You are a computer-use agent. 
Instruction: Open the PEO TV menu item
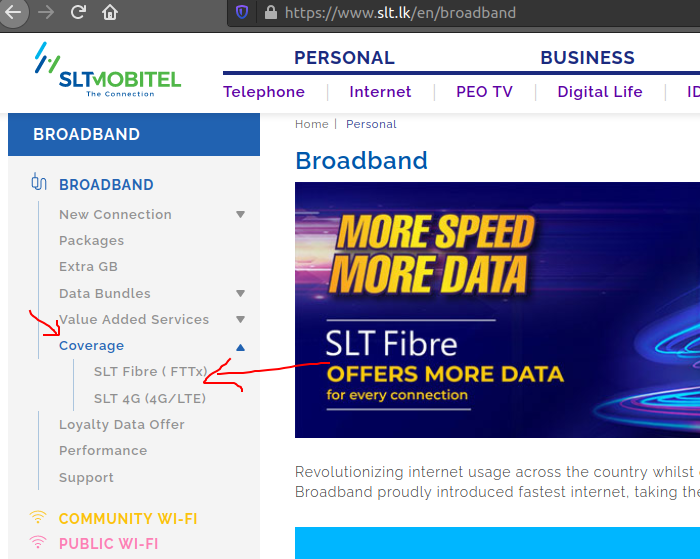pyautogui.click(x=484, y=92)
